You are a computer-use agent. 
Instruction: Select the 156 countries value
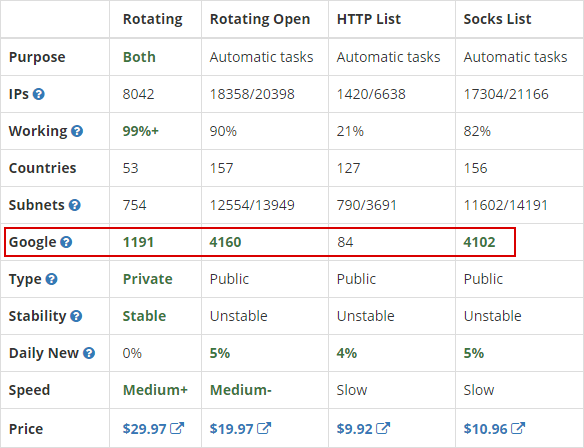click(x=476, y=168)
